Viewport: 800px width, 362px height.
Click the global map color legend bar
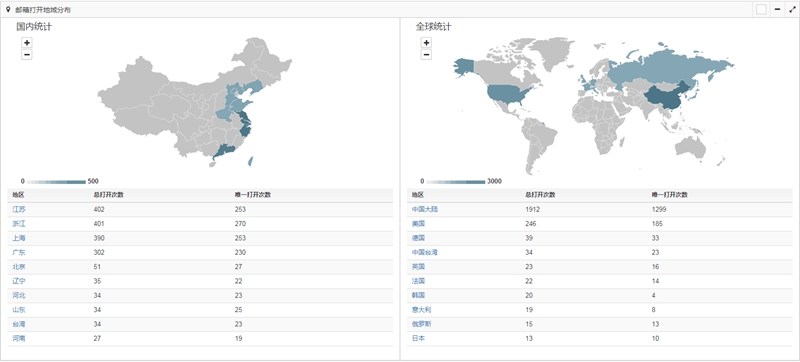pos(456,182)
